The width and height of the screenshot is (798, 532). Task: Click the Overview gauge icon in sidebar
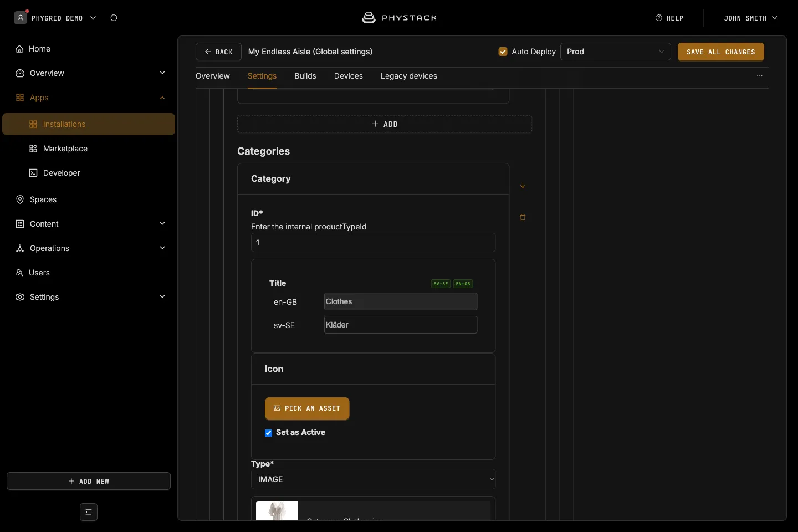pyautogui.click(x=20, y=73)
